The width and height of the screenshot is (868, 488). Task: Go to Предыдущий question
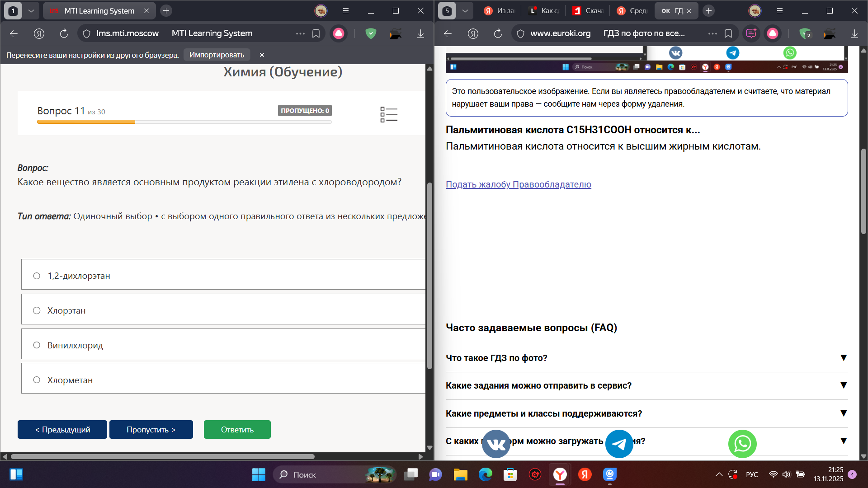pos(62,429)
